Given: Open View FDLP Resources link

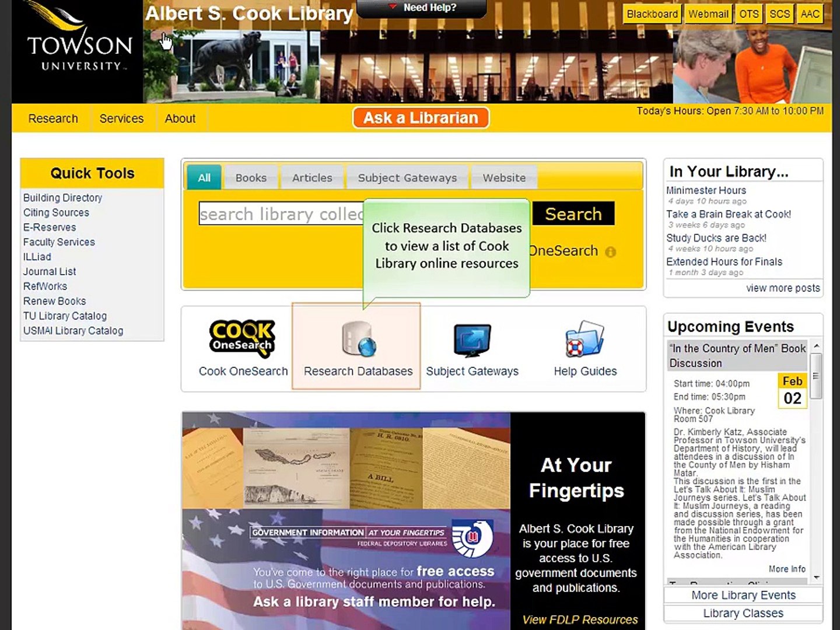Looking at the screenshot, I should click(x=580, y=619).
